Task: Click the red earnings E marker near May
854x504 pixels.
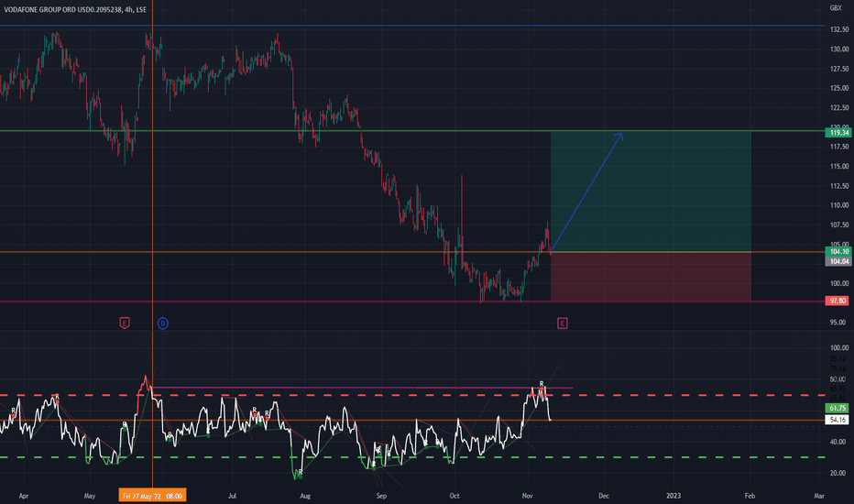Action: tap(125, 323)
